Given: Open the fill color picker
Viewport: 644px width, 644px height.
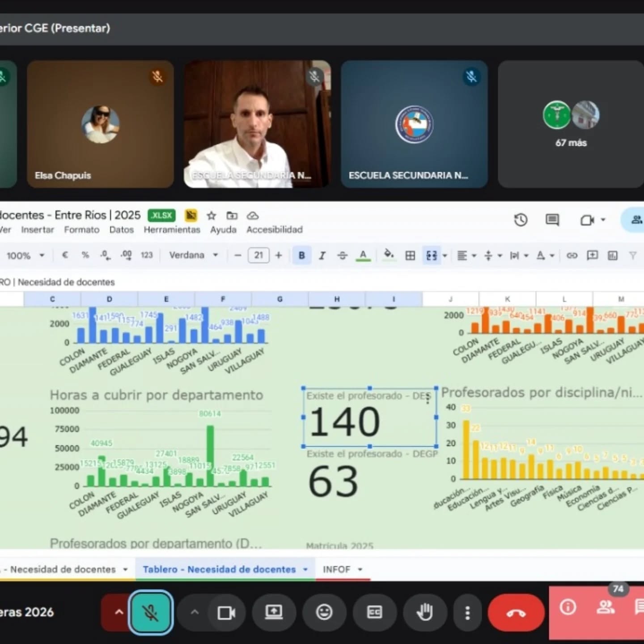Looking at the screenshot, I should coord(389,255).
